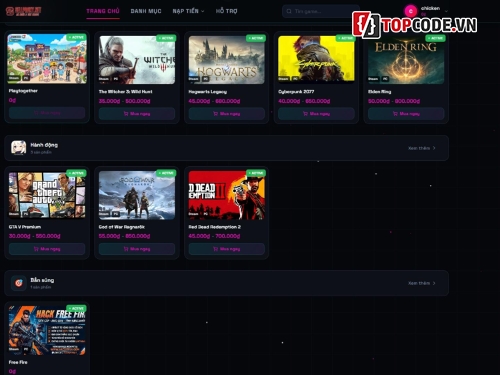Click the cart icon in Witcher Mua ngay

(x=126, y=114)
